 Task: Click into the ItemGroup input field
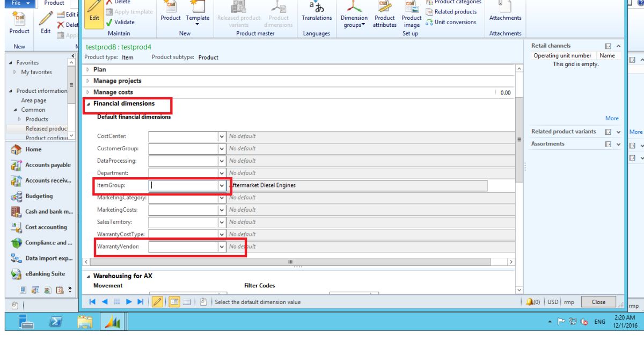183,185
